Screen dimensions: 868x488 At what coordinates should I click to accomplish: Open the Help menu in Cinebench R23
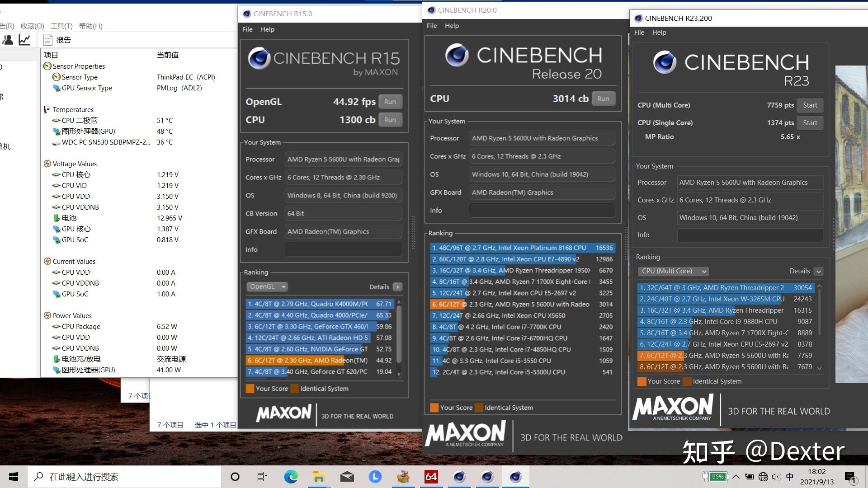[x=659, y=33]
